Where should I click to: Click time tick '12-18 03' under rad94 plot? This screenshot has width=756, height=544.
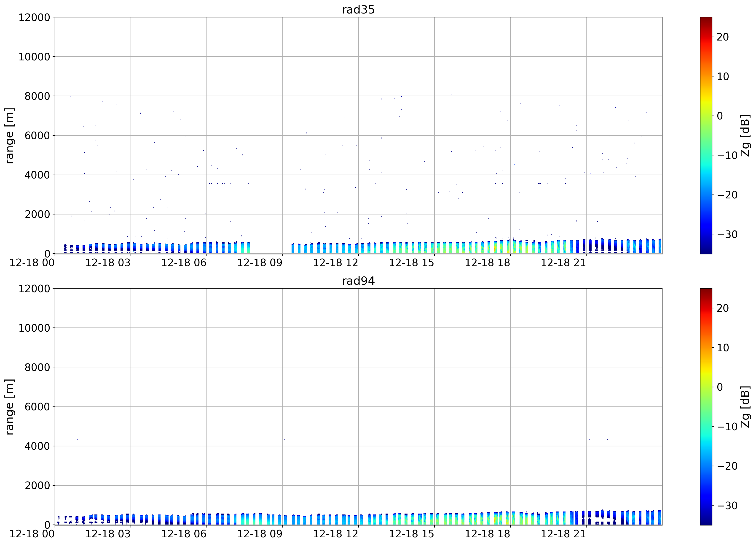tap(108, 534)
